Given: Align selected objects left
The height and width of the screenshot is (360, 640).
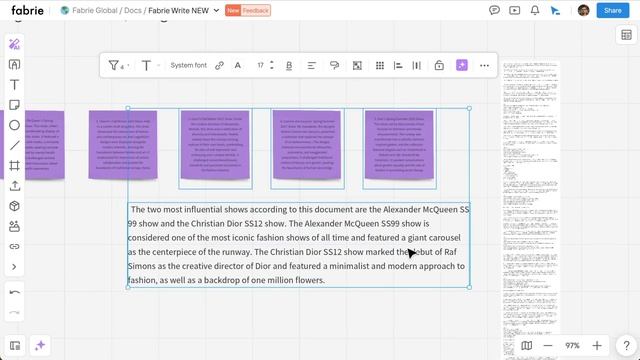Looking at the screenshot, I should click(398, 65).
